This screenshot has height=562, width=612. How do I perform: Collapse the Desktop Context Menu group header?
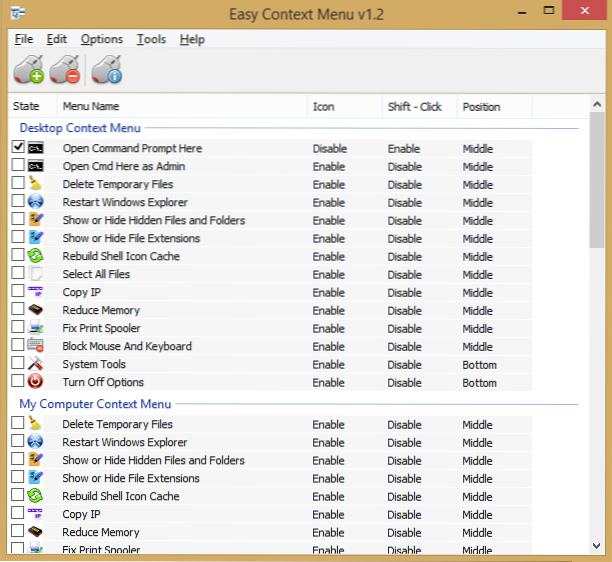(x=80, y=128)
